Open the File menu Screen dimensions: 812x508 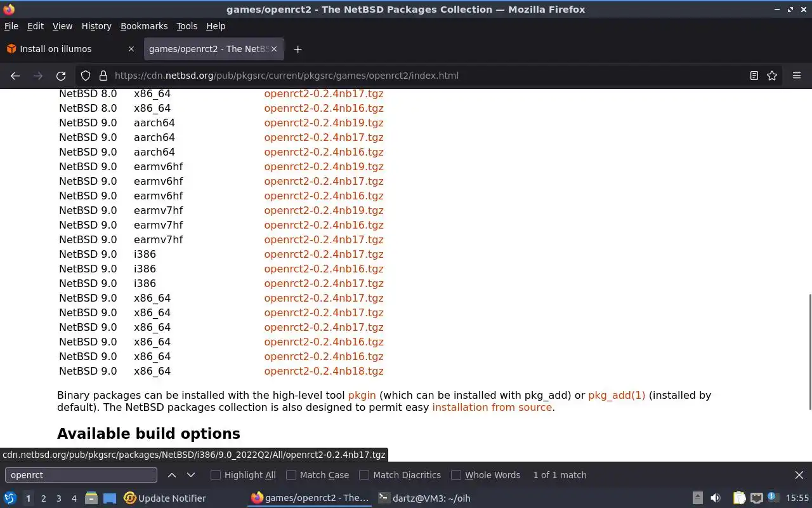pos(11,26)
